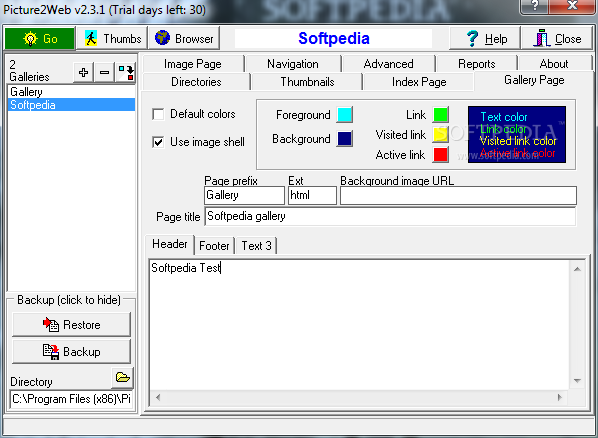The width and height of the screenshot is (598, 438).
Task: Click the Page title field
Action: (x=390, y=216)
